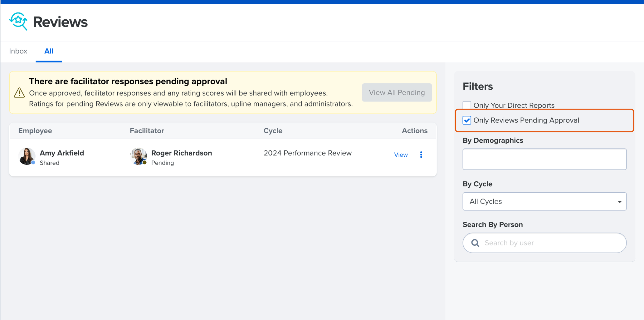Switch to the Inbox tab
The image size is (644, 320).
tap(18, 51)
